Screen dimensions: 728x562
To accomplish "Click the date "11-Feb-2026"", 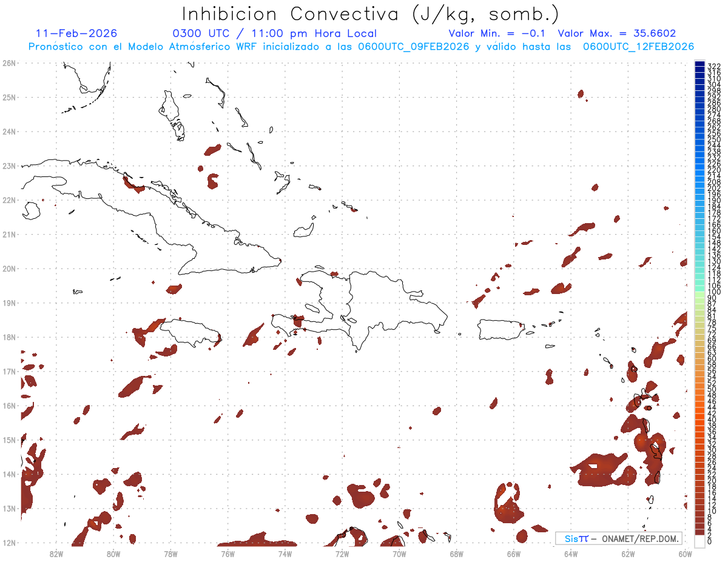I will 76,33.
